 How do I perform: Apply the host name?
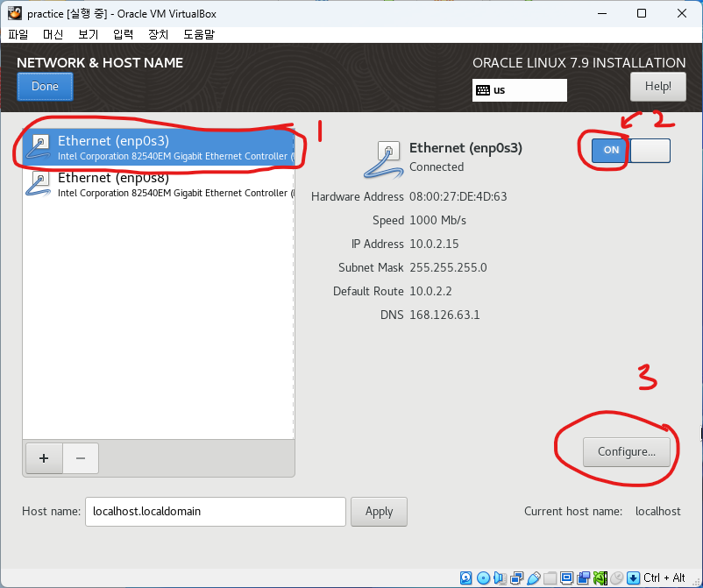click(379, 512)
